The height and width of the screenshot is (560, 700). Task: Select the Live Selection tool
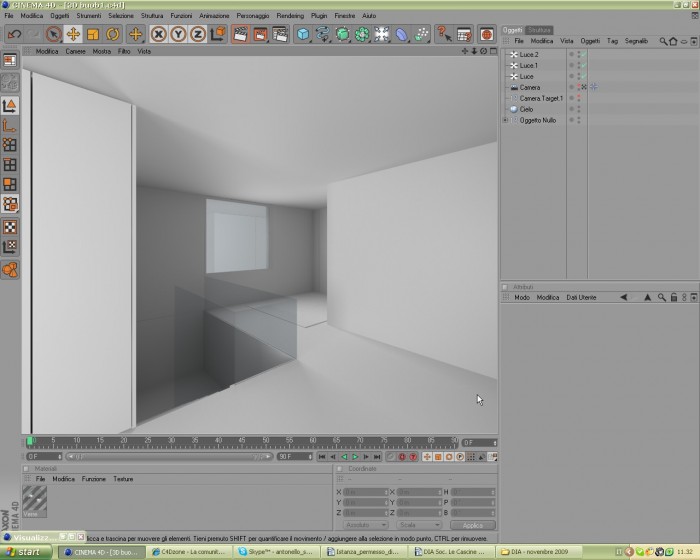pyautogui.click(x=54, y=34)
